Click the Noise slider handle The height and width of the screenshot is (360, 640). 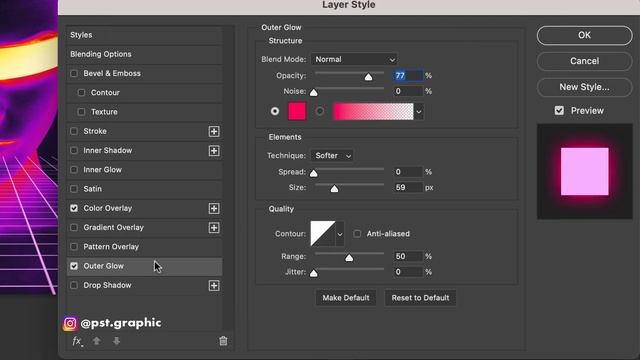[313, 93]
